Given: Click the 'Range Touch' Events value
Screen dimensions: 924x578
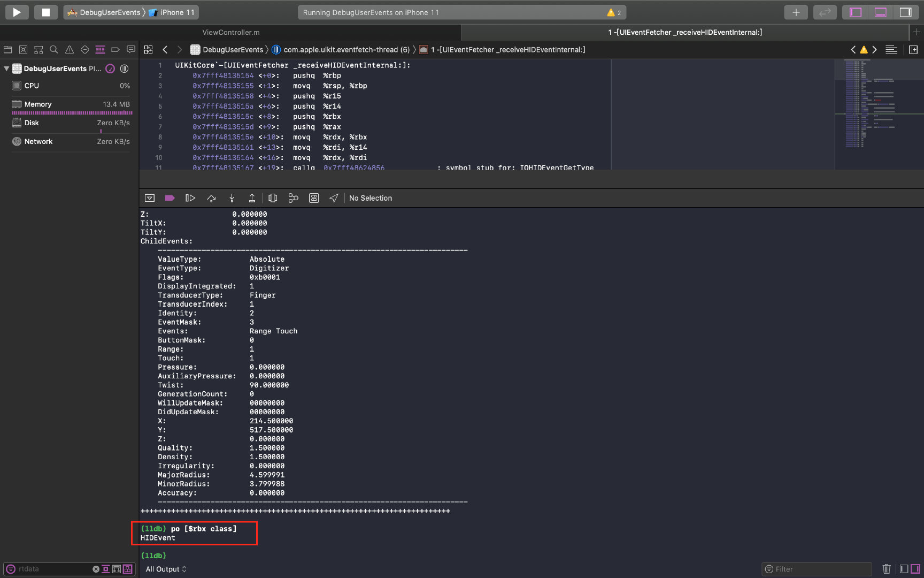Looking at the screenshot, I should point(273,331).
